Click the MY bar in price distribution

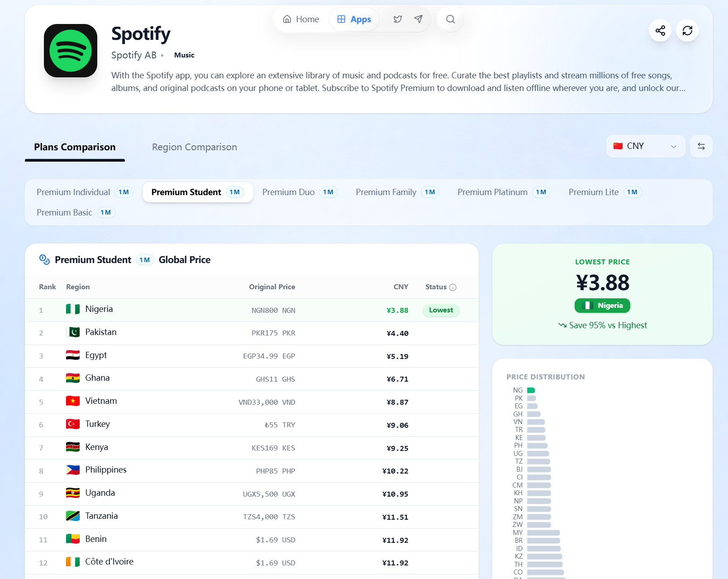tap(543, 533)
